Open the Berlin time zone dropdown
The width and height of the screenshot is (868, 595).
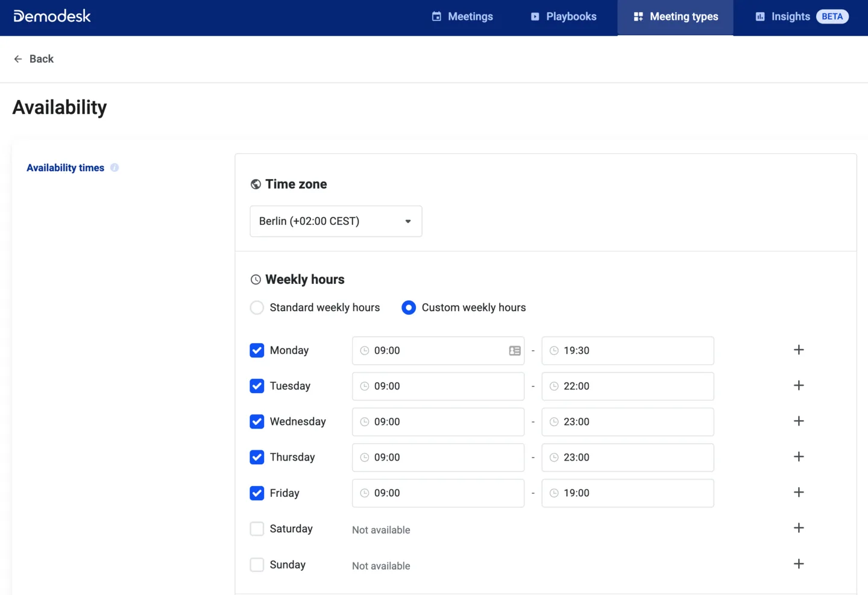click(x=336, y=221)
